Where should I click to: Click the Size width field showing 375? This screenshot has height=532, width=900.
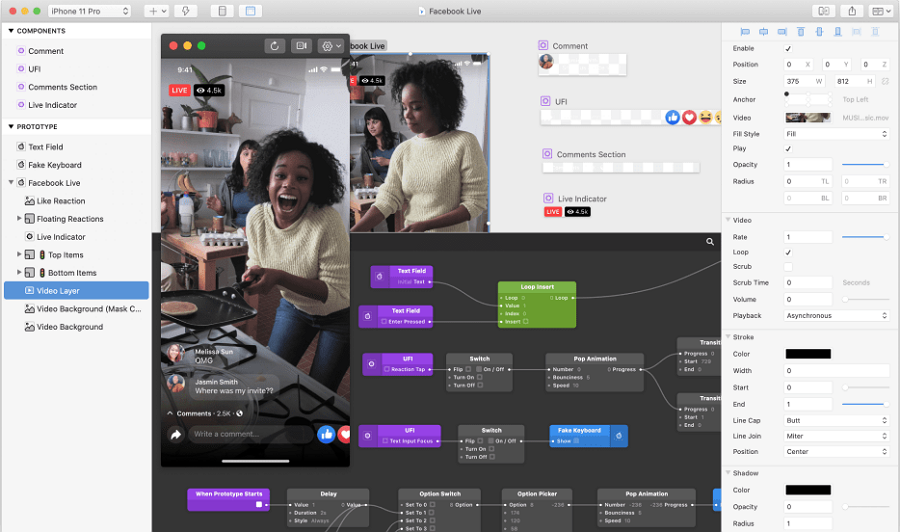pyautogui.click(x=804, y=81)
